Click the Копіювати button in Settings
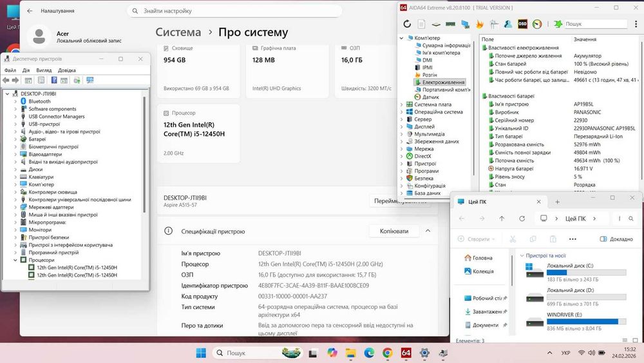 [394, 231]
